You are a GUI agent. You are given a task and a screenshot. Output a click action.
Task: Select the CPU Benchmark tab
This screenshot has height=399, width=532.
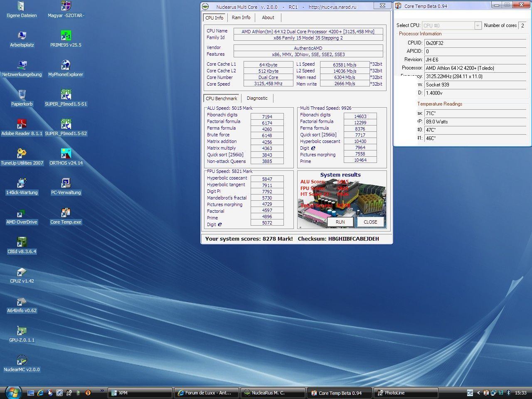[222, 99]
